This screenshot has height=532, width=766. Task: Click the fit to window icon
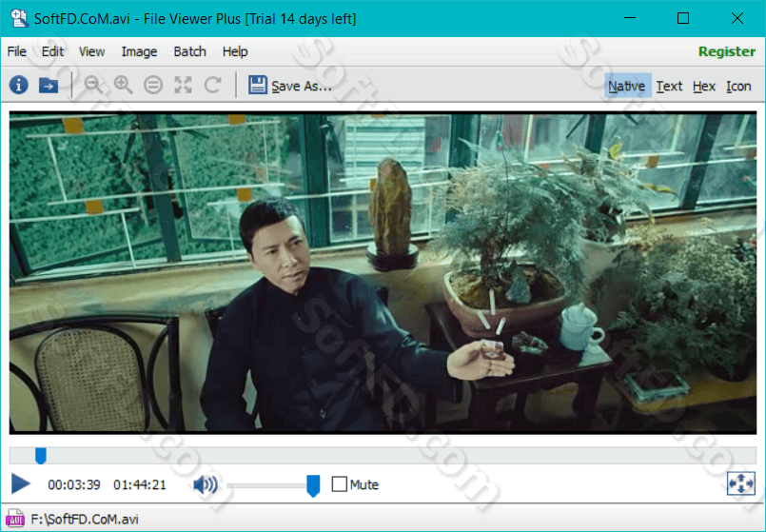tap(183, 85)
